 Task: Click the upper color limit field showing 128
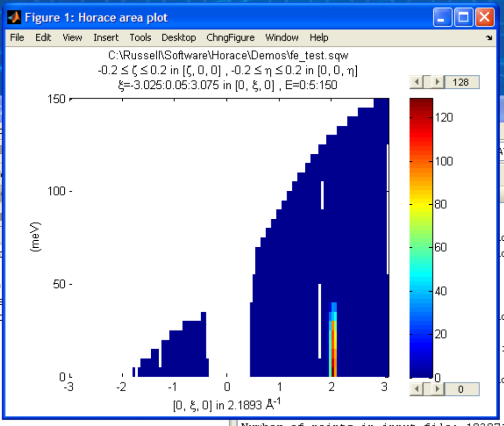click(462, 82)
